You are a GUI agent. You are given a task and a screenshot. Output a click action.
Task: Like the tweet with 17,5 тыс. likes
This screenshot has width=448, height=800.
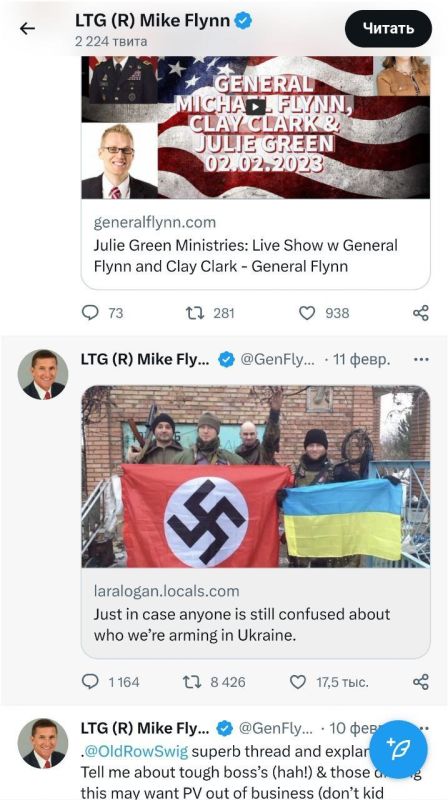(x=298, y=682)
